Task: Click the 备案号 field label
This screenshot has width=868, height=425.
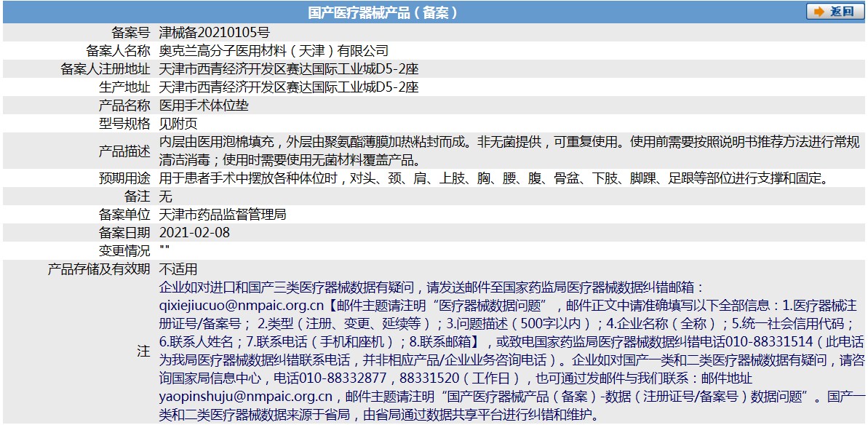Action: (x=131, y=32)
